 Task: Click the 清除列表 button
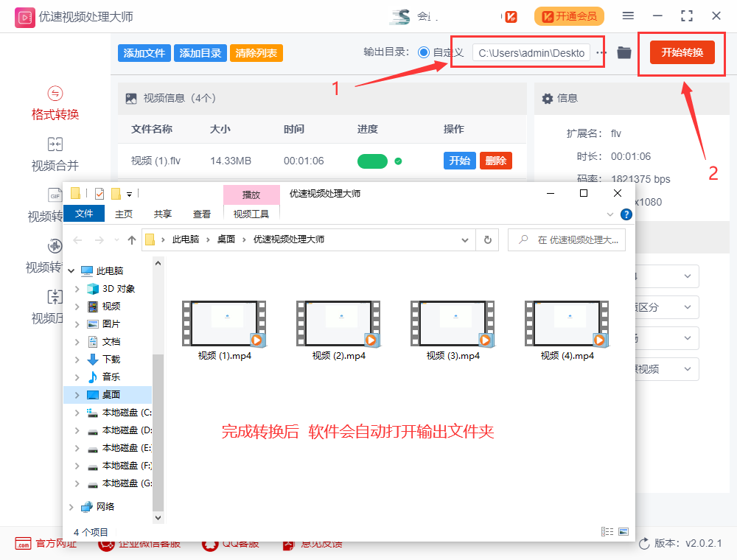[x=256, y=53]
